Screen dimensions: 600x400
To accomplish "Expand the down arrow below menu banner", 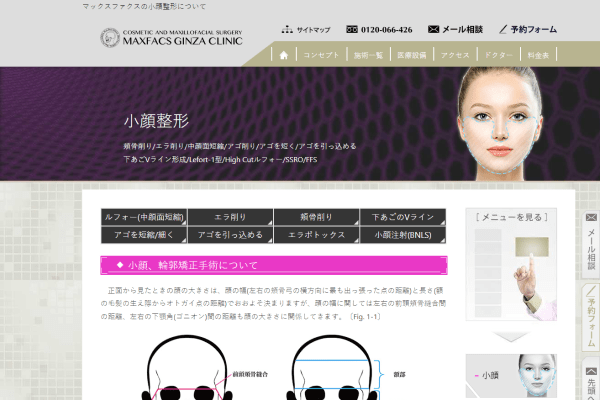I will [x=511, y=337].
